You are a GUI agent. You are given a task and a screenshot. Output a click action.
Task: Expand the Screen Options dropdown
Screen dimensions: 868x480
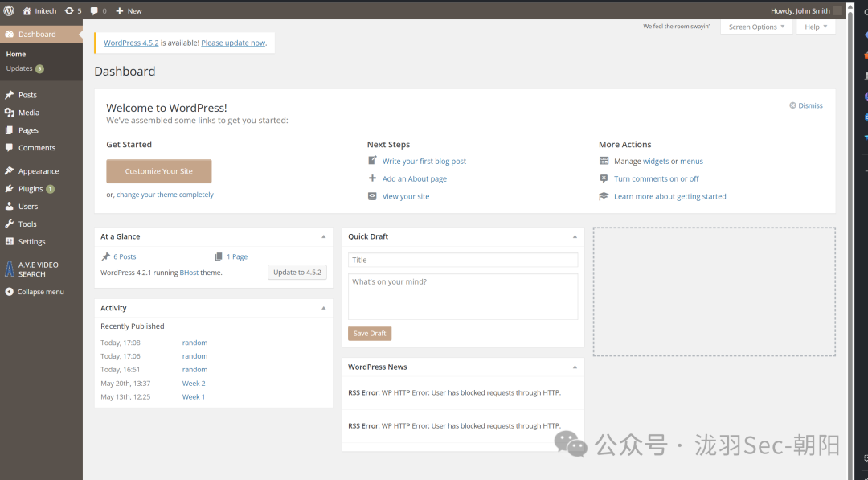point(756,27)
